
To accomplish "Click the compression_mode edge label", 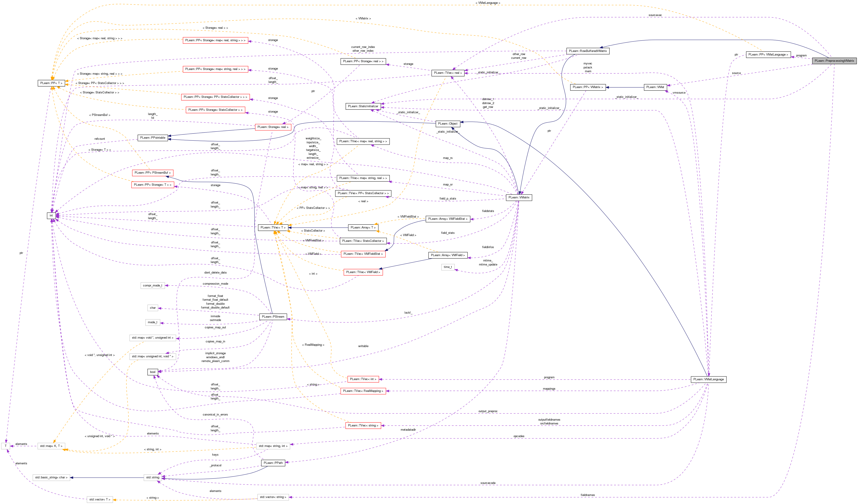I will coord(215,284).
